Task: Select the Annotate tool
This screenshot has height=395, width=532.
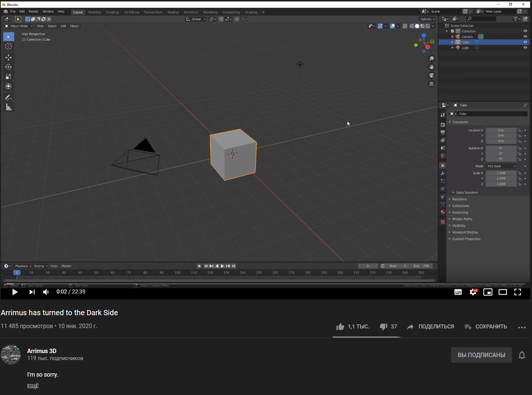Action: (x=8, y=97)
